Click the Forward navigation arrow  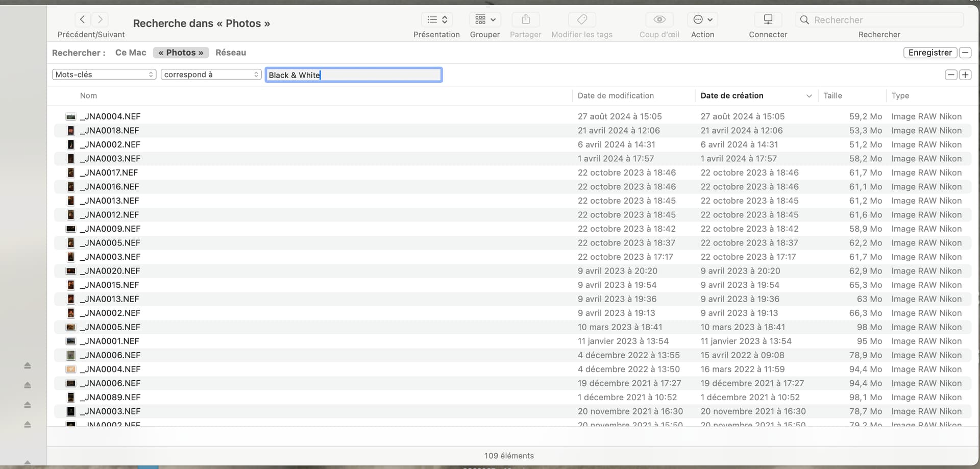[x=101, y=19]
